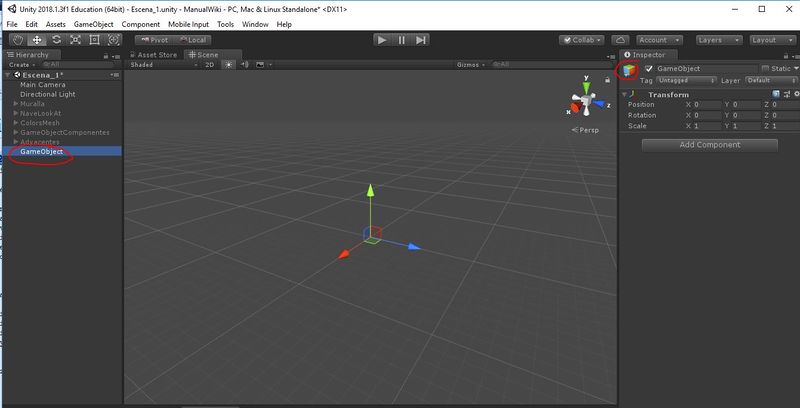This screenshot has height=408, width=800.
Task: Expand the Adyacentes object
Action: click(16, 142)
